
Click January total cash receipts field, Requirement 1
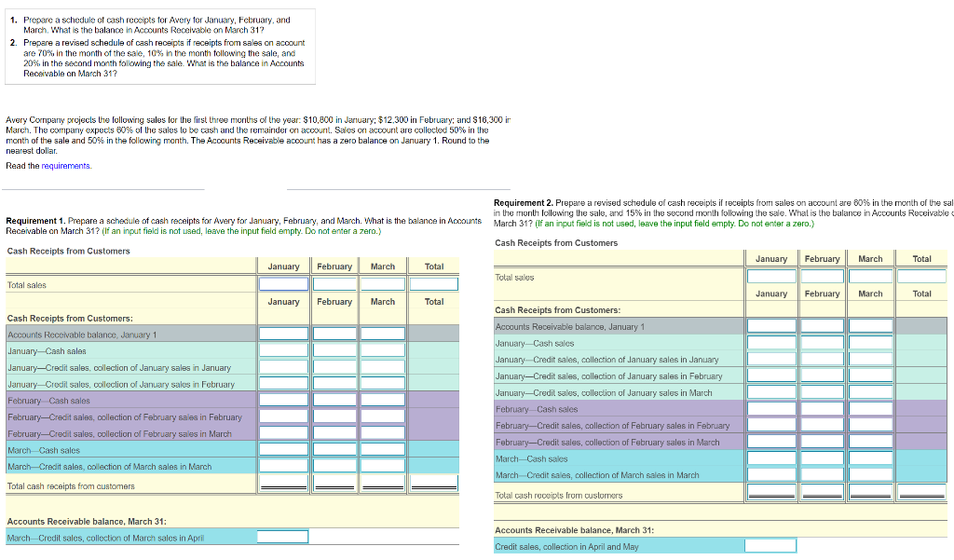(x=283, y=483)
